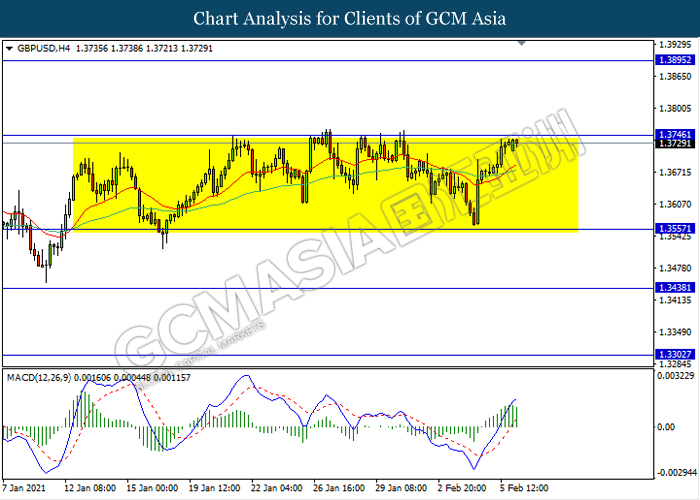Click the 5 Feb 12:00 time label
The width and height of the screenshot is (700, 500).
[x=524, y=488]
